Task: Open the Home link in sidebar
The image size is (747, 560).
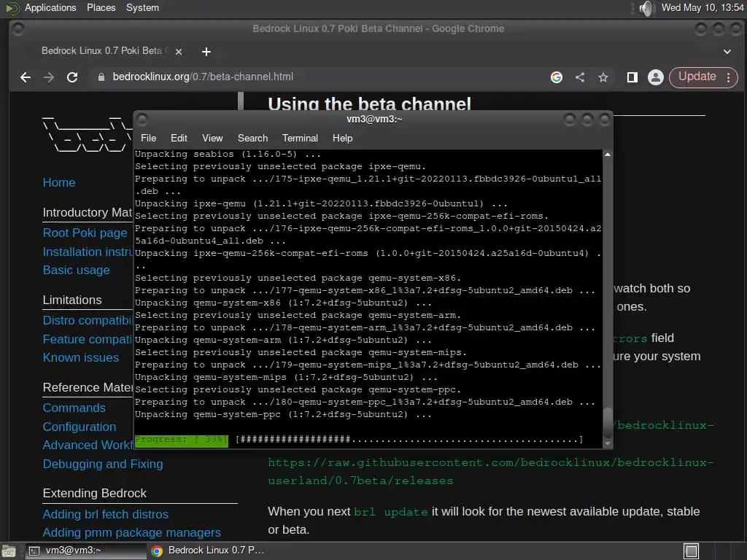Action: click(59, 182)
